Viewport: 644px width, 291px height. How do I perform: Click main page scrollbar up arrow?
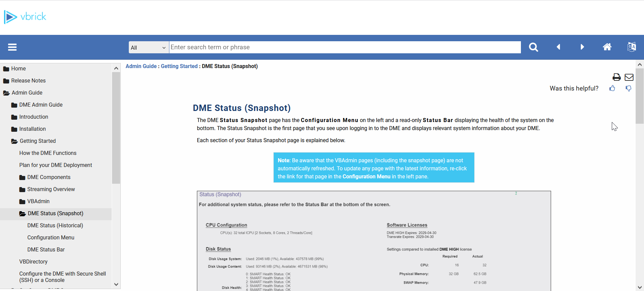(x=640, y=65)
